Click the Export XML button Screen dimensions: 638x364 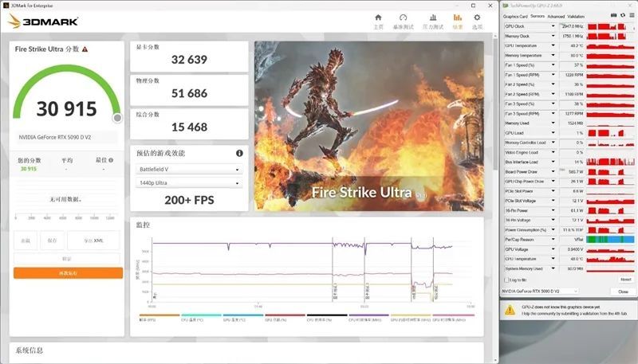[93, 241]
